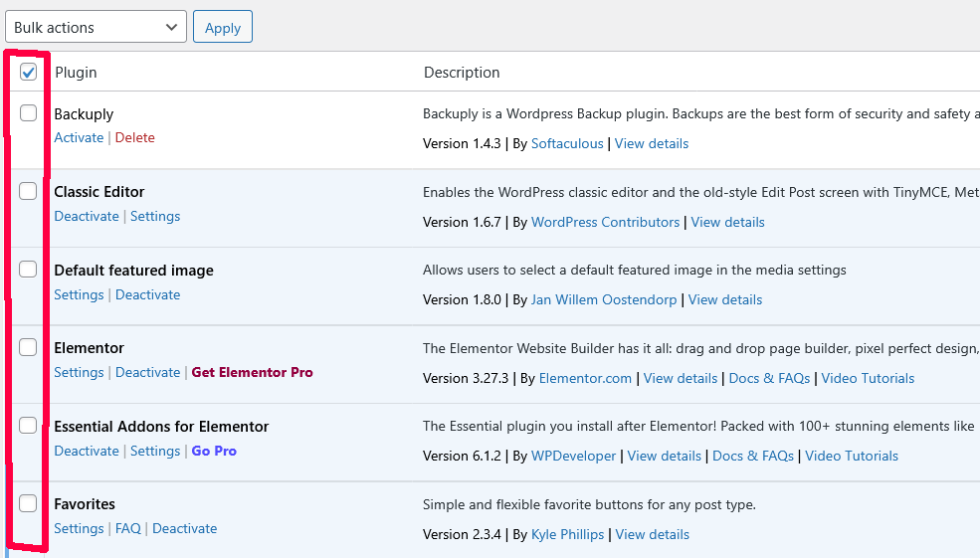Screen dimensions: 980x558
Task: View details for Classic Editor
Action: click(727, 223)
